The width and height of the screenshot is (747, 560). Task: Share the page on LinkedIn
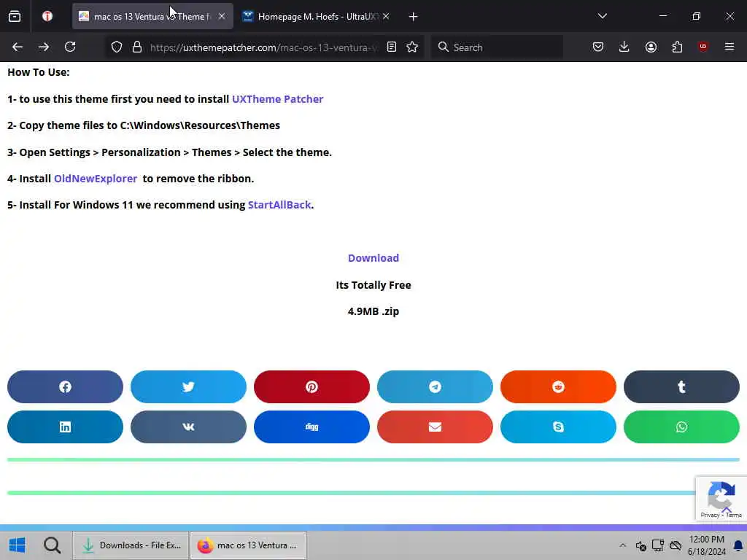coord(65,427)
